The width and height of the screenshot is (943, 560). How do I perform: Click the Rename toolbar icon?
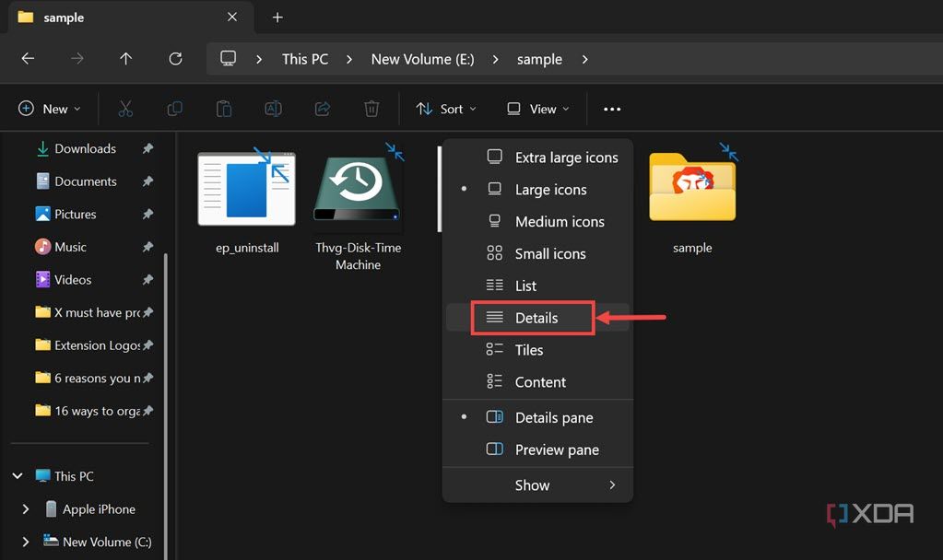pyautogui.click(x=273, y=109)
